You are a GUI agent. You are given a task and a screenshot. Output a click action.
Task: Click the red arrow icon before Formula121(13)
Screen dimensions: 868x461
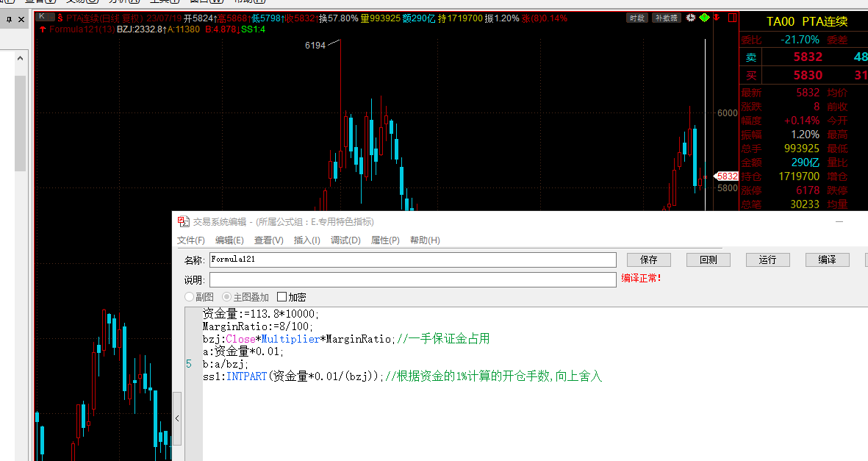[x=43, y=29]
